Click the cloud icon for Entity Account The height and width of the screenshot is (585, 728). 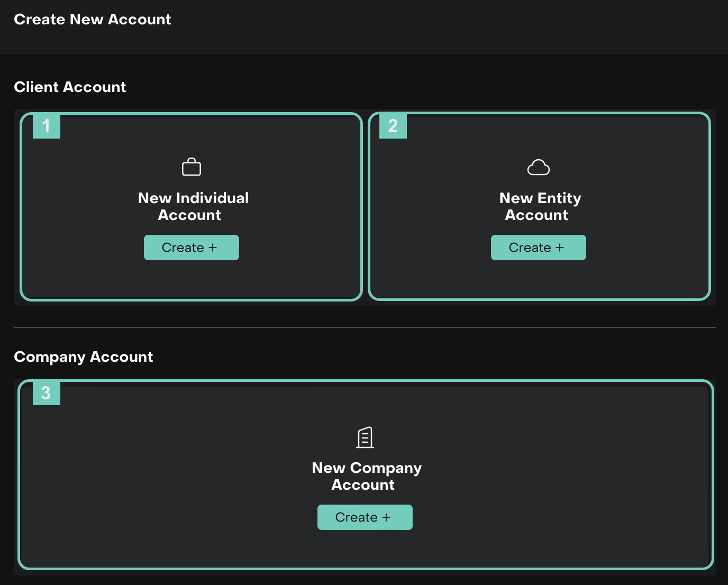[x=538, y=167]
